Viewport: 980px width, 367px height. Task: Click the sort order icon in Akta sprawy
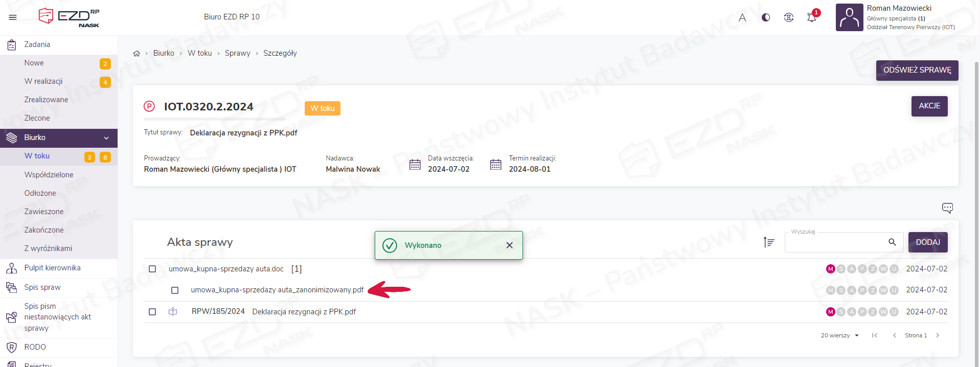(x=769, y=242)
